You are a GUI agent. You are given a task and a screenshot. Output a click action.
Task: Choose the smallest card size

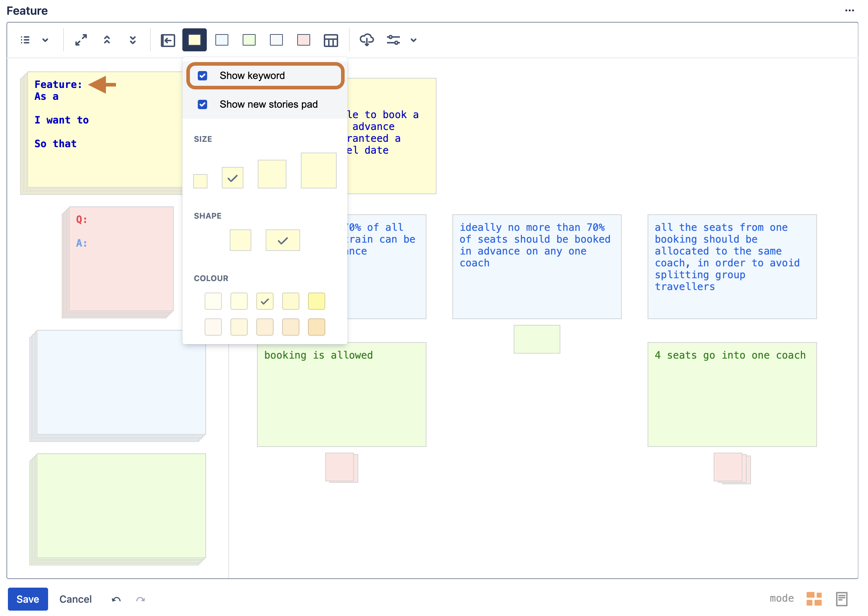point(200,181)
